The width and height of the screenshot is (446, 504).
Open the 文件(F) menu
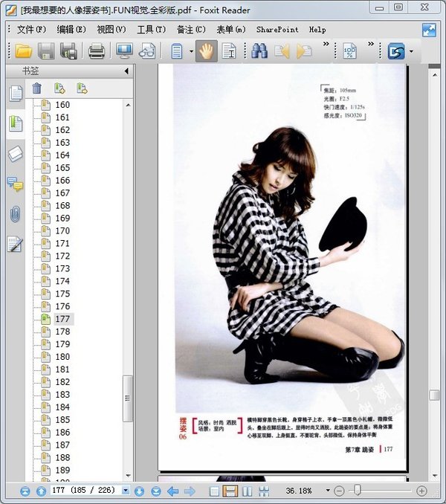(31, 30)
